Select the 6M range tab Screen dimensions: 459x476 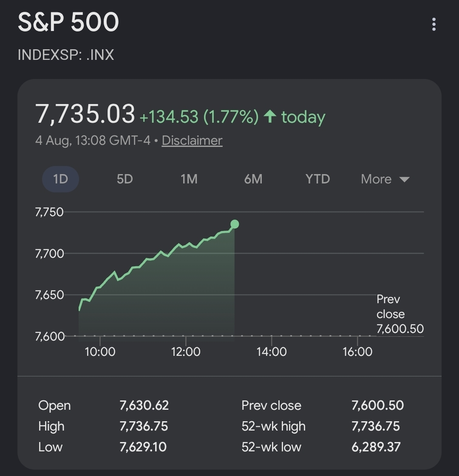click(253, 179)
